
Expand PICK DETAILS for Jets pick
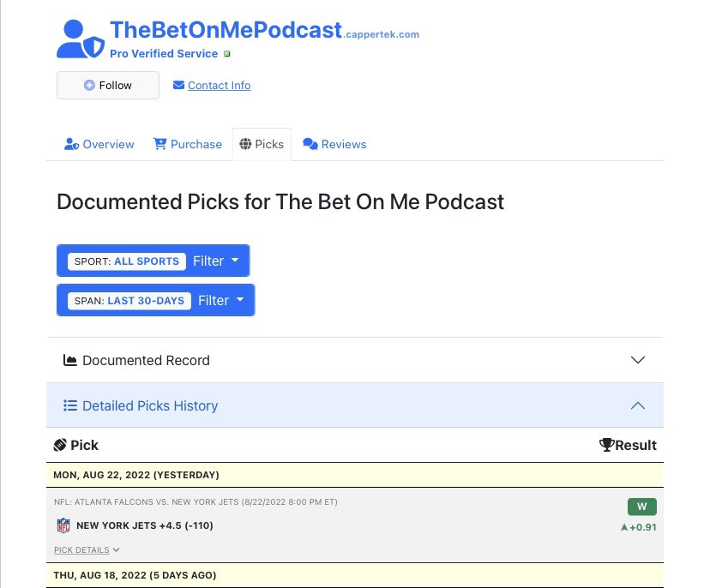pyautogui.click(x=87, y=550)
